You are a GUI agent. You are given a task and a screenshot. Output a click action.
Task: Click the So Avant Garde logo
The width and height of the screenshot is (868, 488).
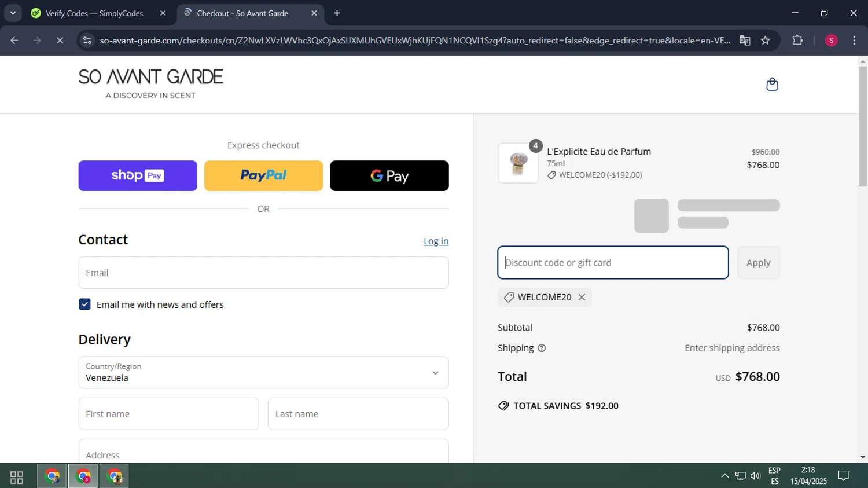tap(151, 84)
